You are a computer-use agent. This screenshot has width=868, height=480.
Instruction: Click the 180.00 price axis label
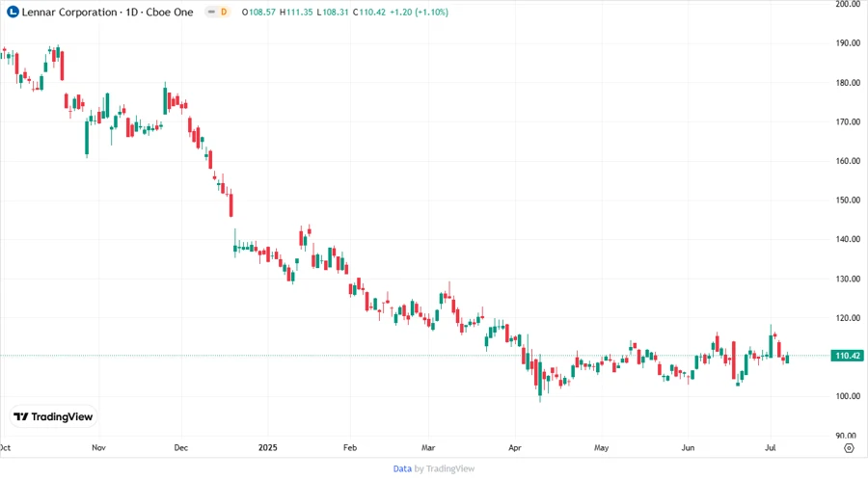[848, 82]
